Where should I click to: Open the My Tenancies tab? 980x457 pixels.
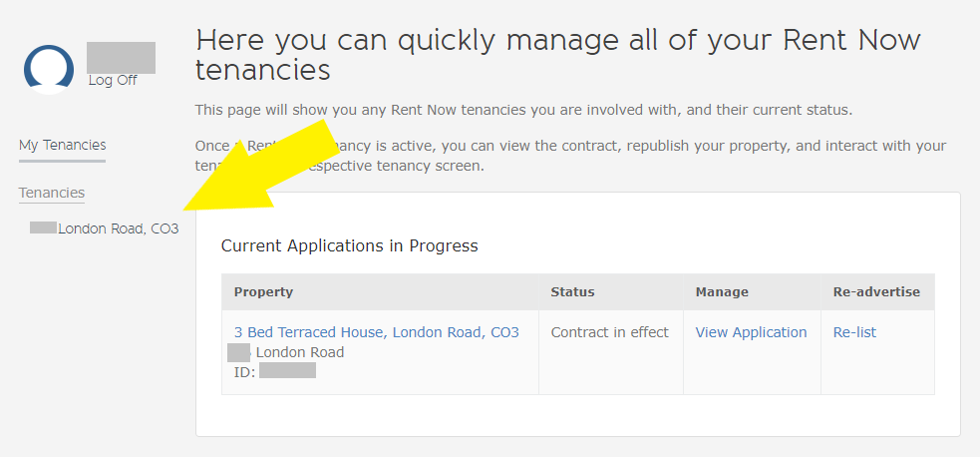coord(63,145)
